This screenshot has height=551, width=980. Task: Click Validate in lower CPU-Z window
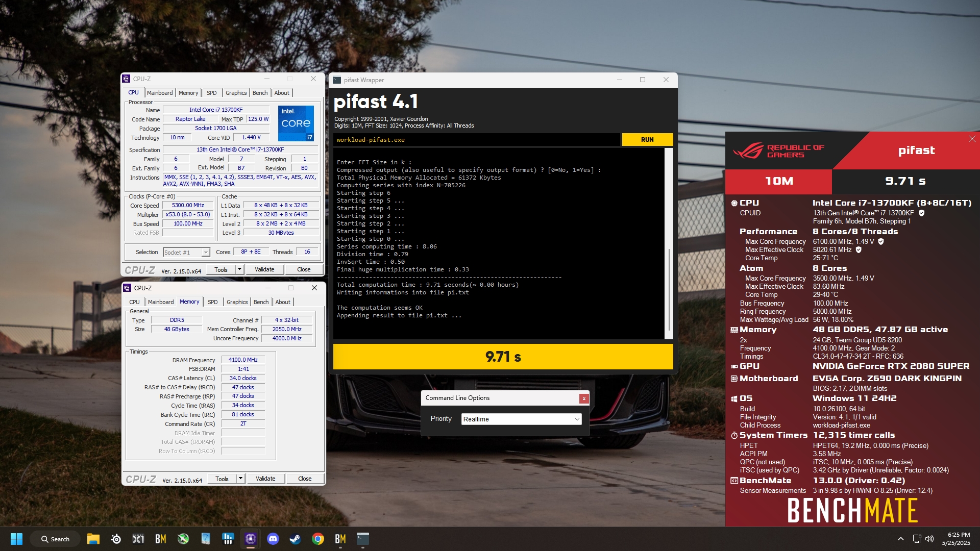(x=265, y=479)
